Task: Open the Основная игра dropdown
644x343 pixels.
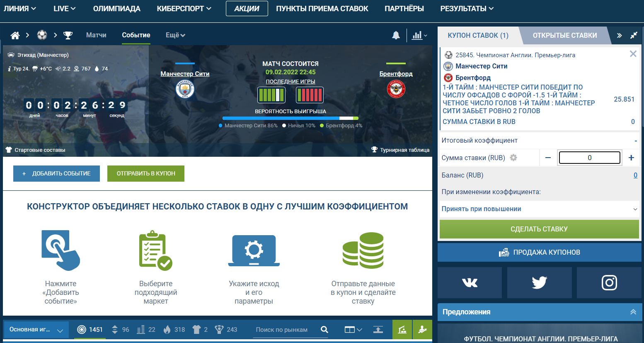Action: click(x=36, y=330)
